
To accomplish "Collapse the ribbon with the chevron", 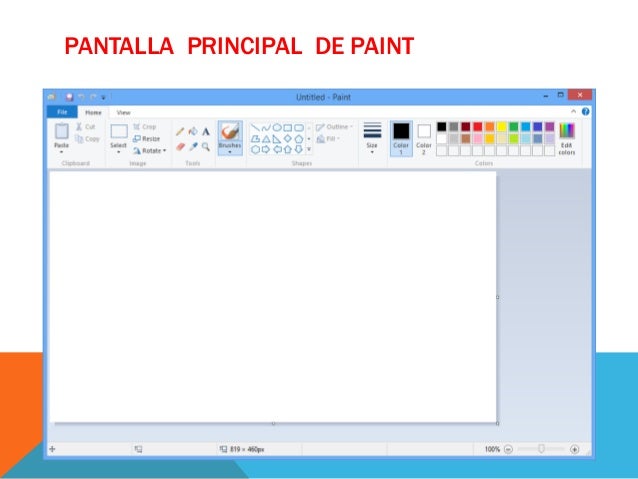I will pos(573,111).
